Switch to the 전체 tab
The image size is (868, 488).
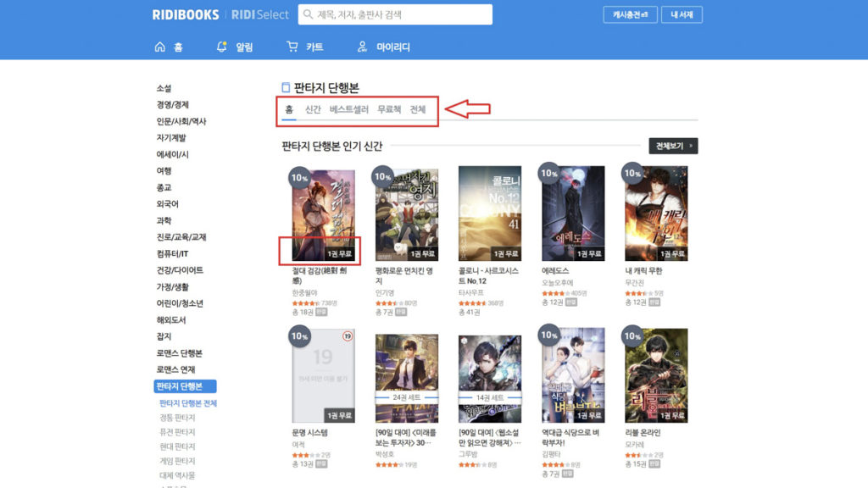[x=417, y=109]
